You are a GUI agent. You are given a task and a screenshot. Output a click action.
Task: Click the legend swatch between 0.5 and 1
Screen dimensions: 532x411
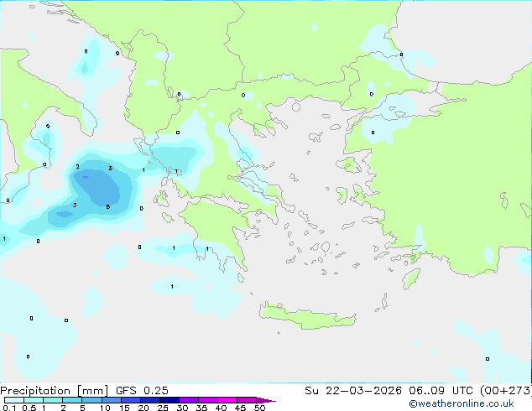34,400
